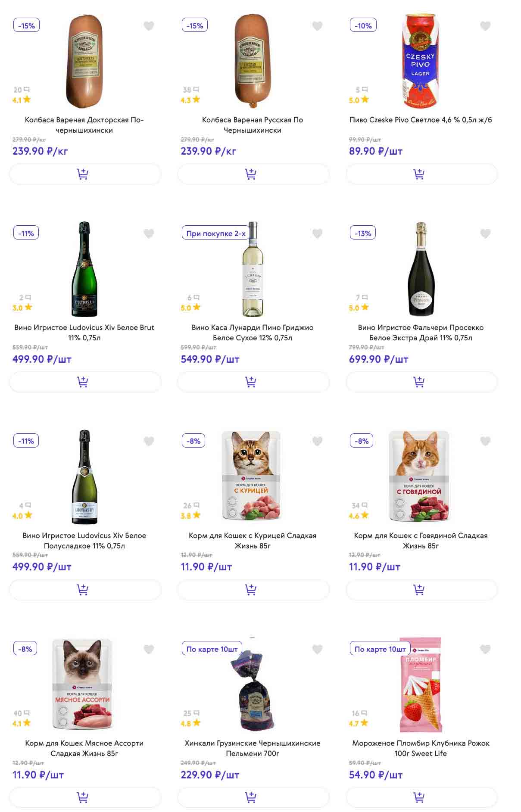
Task: Open Пиво Czeske Pivo Светлое product title
Action: click(x=421, y=120)
